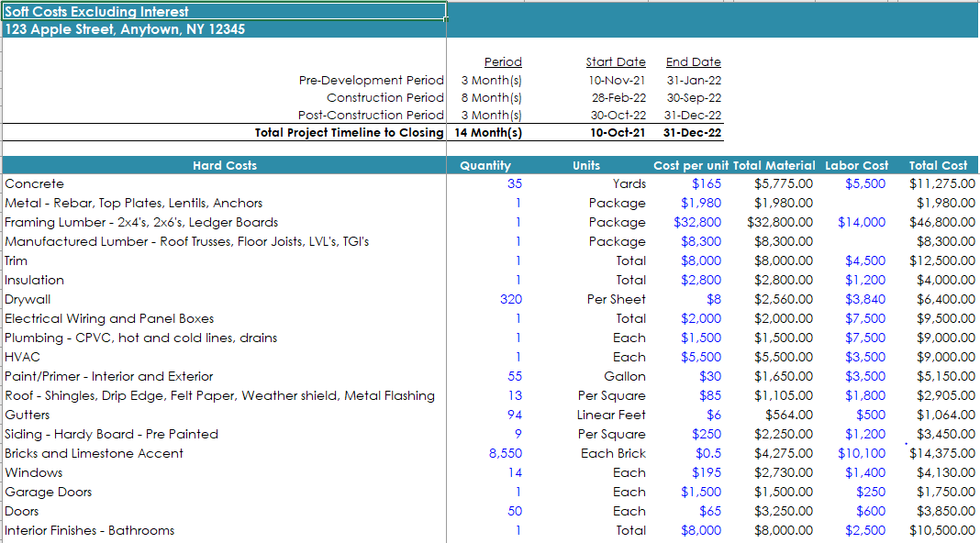
Task: Click the Construction Period end date 30-Sep-22
Action: tap(694, 97)
